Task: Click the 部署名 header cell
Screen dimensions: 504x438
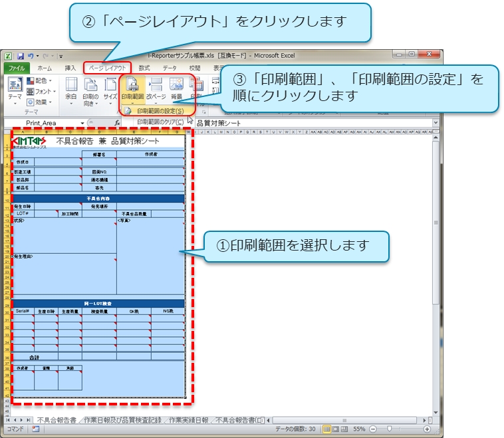Action: [x=99, y=155]
